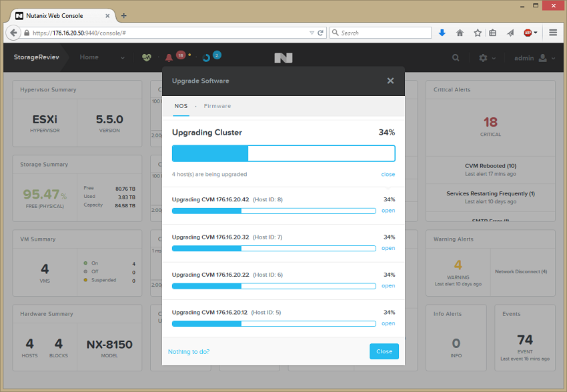Close the Nutanix Web Console browser tab

tap(107, 16)
